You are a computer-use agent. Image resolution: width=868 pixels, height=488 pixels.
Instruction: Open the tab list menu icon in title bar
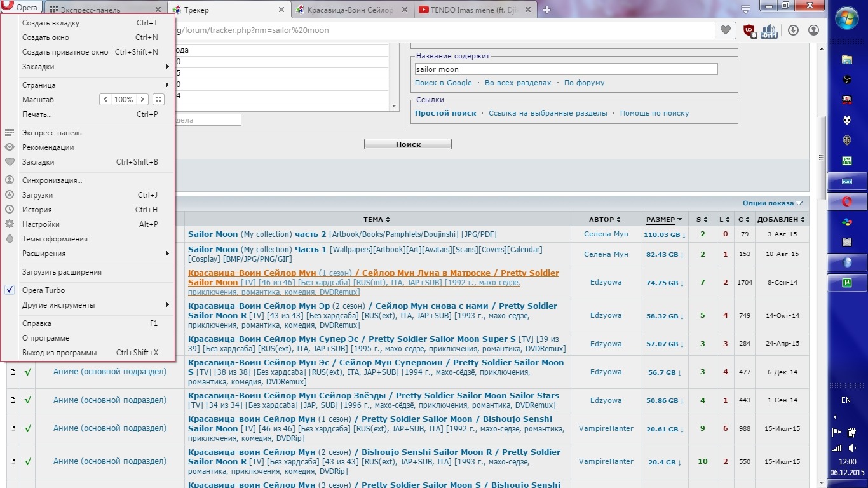point(746,10)
